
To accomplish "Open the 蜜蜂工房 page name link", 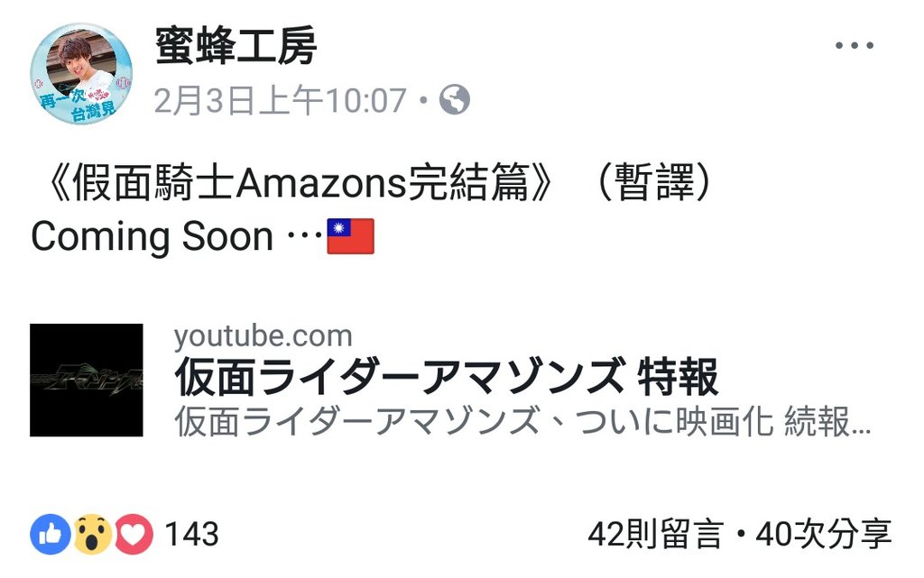I will [x=236, y=46].
